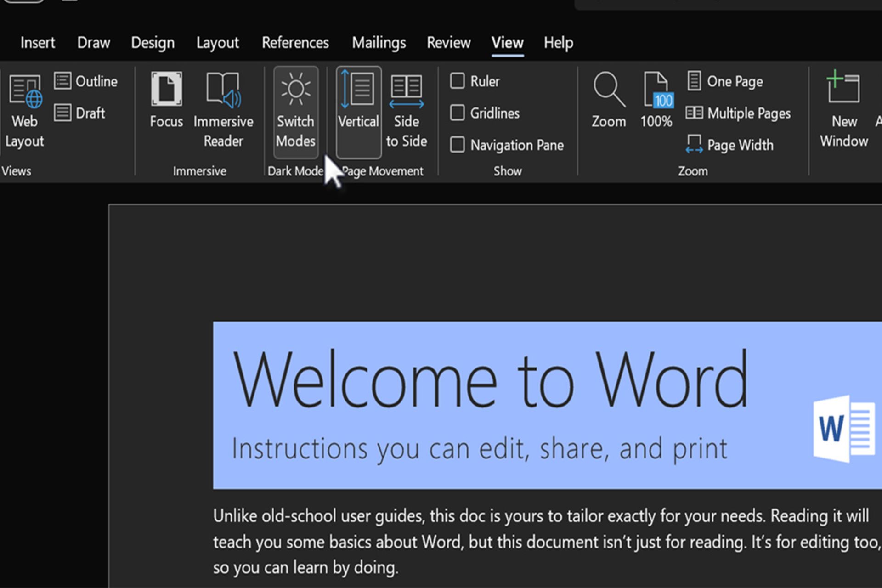Click 'Instructions you can edit, share, and print' subtitle
This screenshot has width=882, height=588.
(x=480, y=448)
